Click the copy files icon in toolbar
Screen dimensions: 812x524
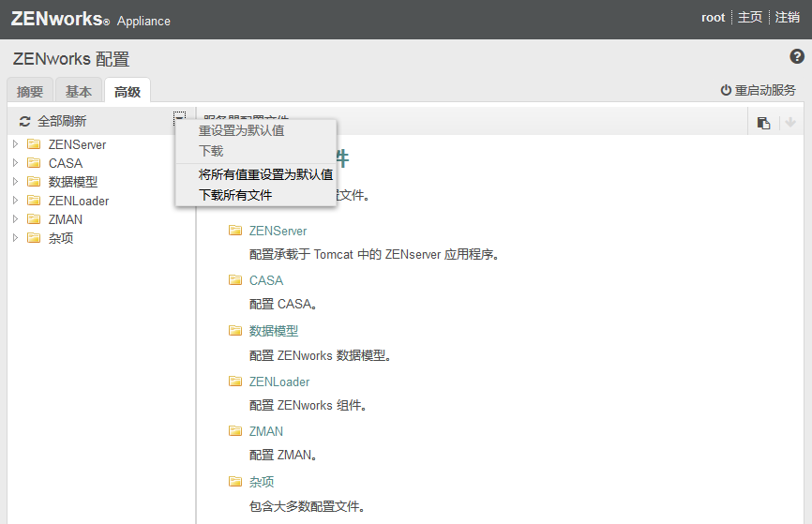point(763,123)
